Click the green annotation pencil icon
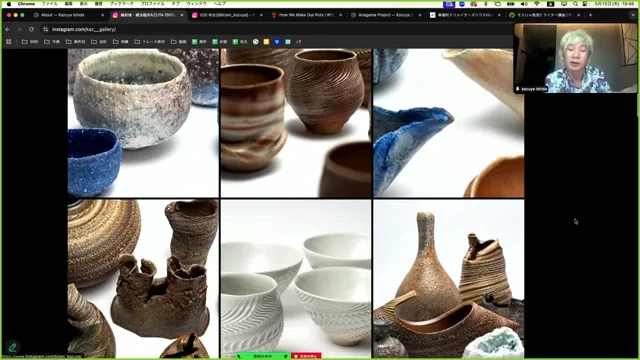Image resolution: width=640 pixels, height=360 pixels. 13,347
